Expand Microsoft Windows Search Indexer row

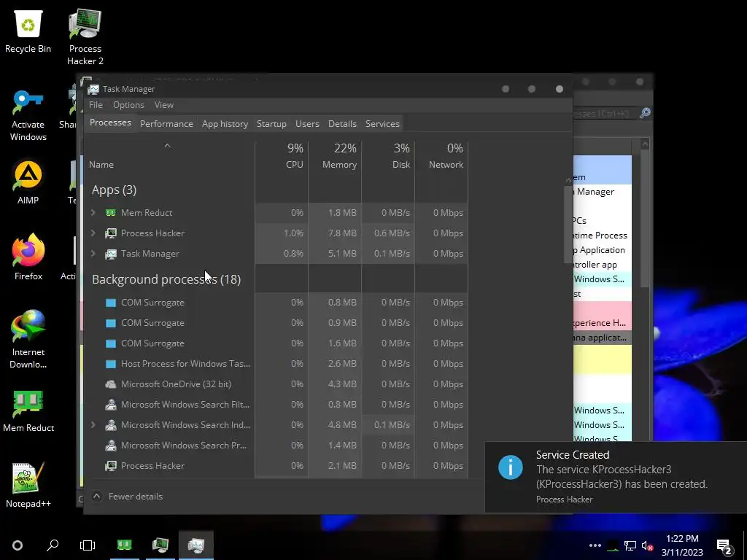pos(93,425)
